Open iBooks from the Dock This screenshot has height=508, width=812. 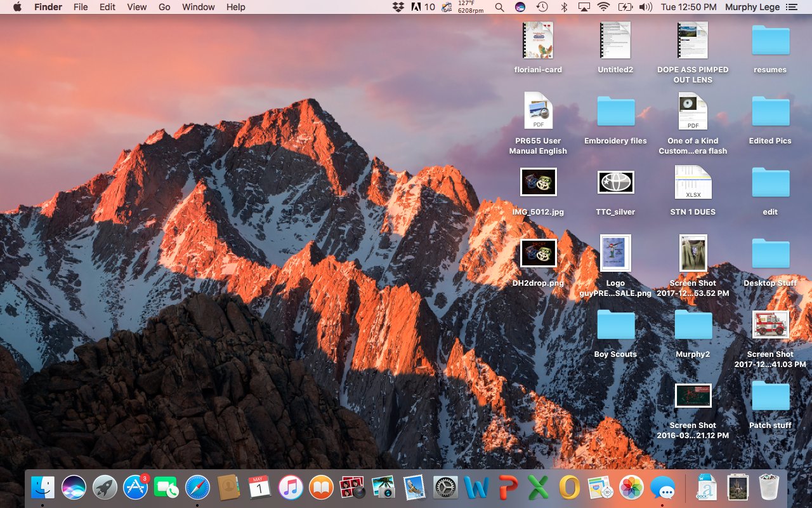tap(322, 488)
